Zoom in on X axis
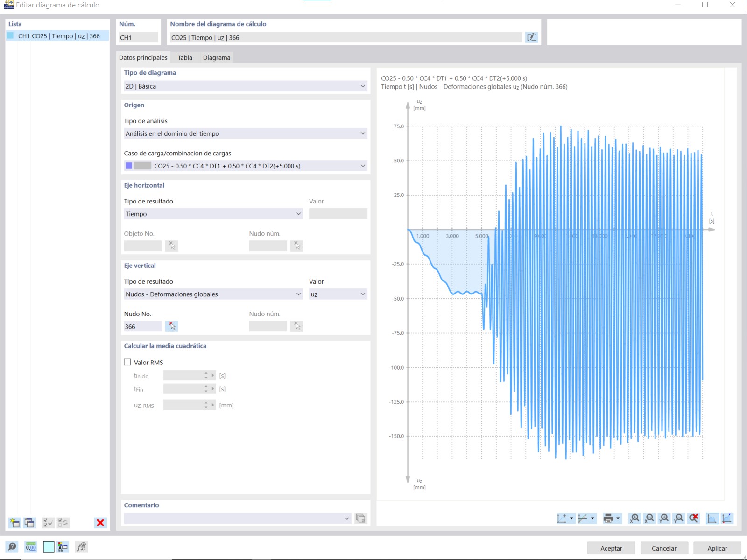 pyautogui.click(x=634, y=518)
